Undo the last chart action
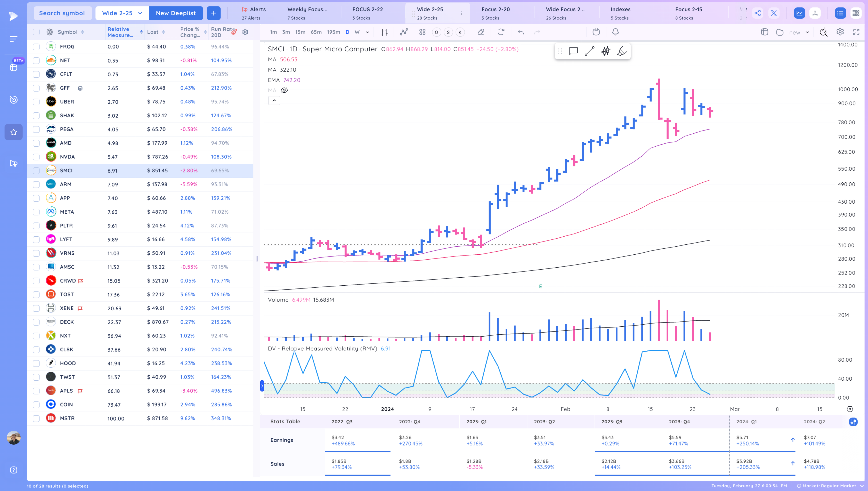Image resolution: width=868 pixels, height=491 pixels. tap(521, 32)
